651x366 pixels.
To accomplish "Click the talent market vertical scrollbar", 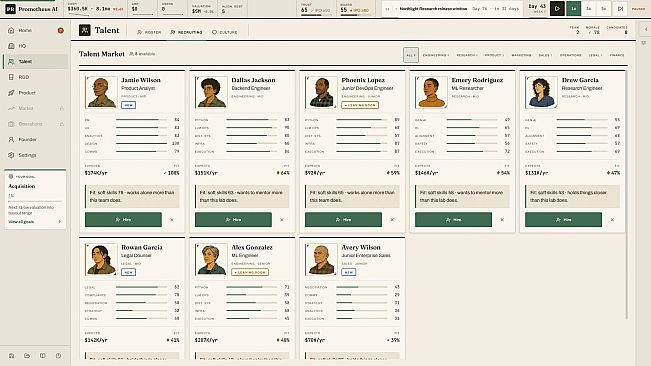I will (x=627, y=195).
